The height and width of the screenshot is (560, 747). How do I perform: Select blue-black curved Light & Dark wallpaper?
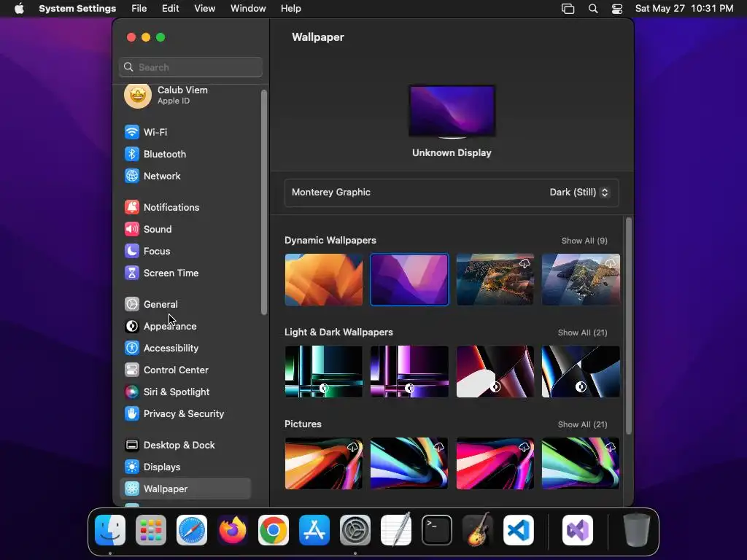(581, 371)
